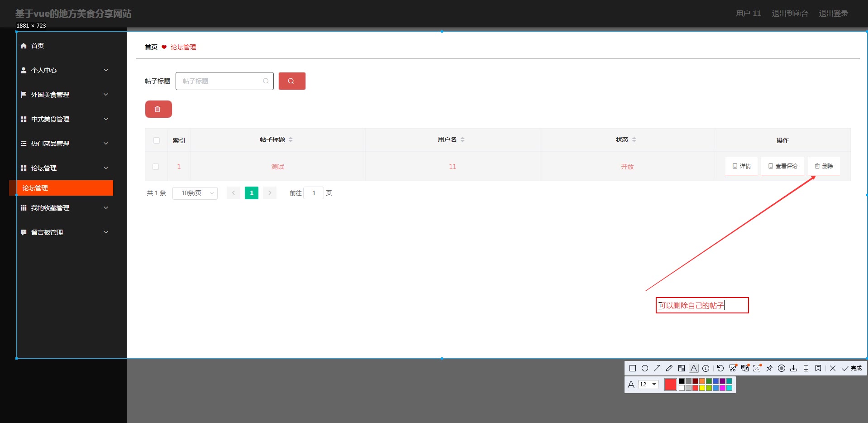This screenshot has width=868, height=423.
Task: Open 详情 for the 测试 post
Action: click(741, 166)
